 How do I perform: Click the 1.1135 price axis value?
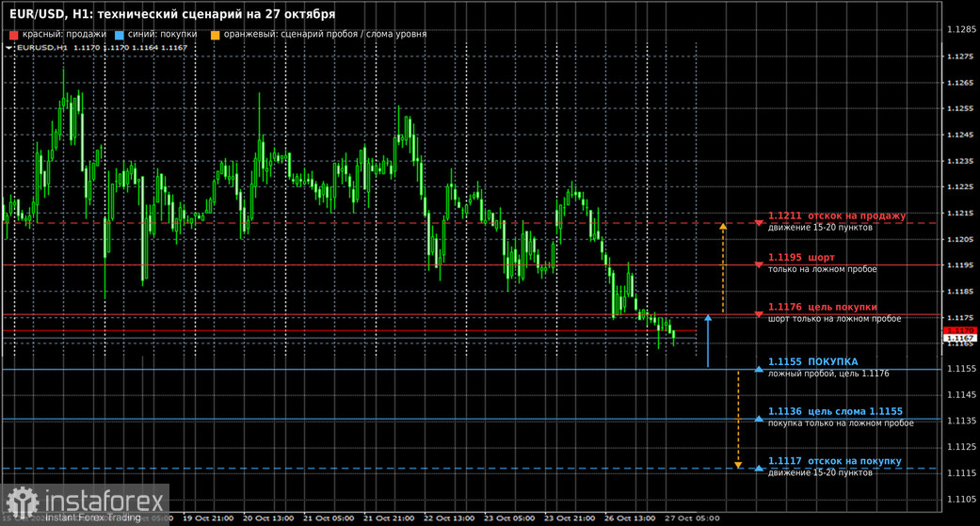[960, 421]
